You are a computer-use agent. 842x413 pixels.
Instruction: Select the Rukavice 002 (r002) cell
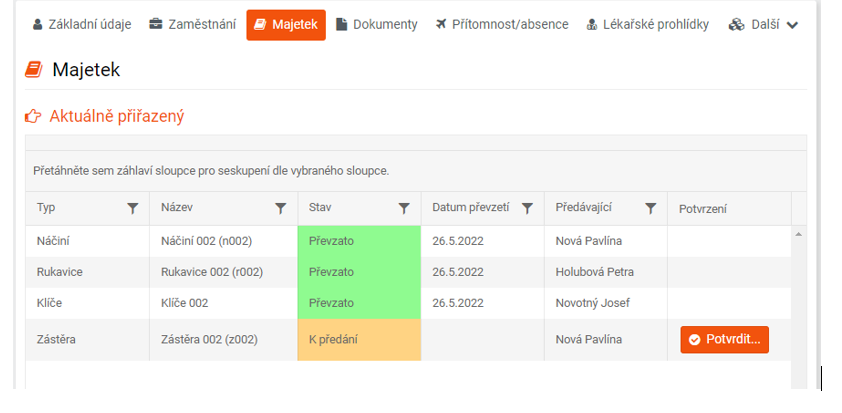(223, 272)
